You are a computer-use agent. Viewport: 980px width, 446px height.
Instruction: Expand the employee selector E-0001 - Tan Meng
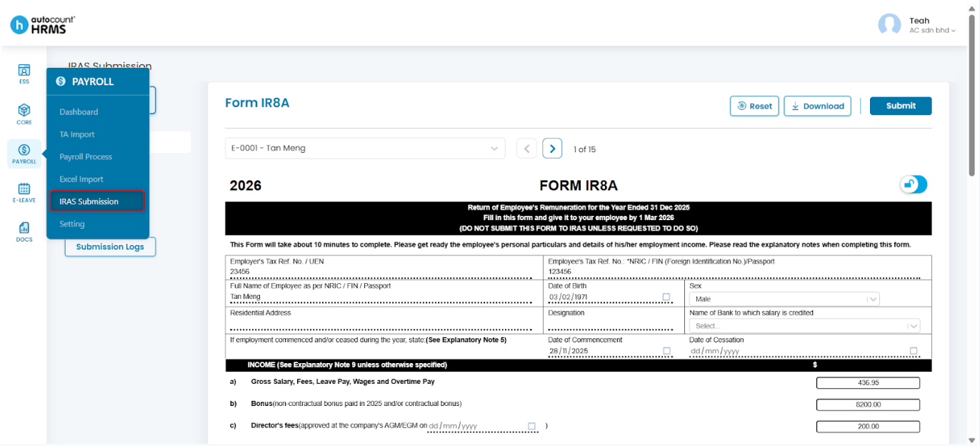point(365,149)
